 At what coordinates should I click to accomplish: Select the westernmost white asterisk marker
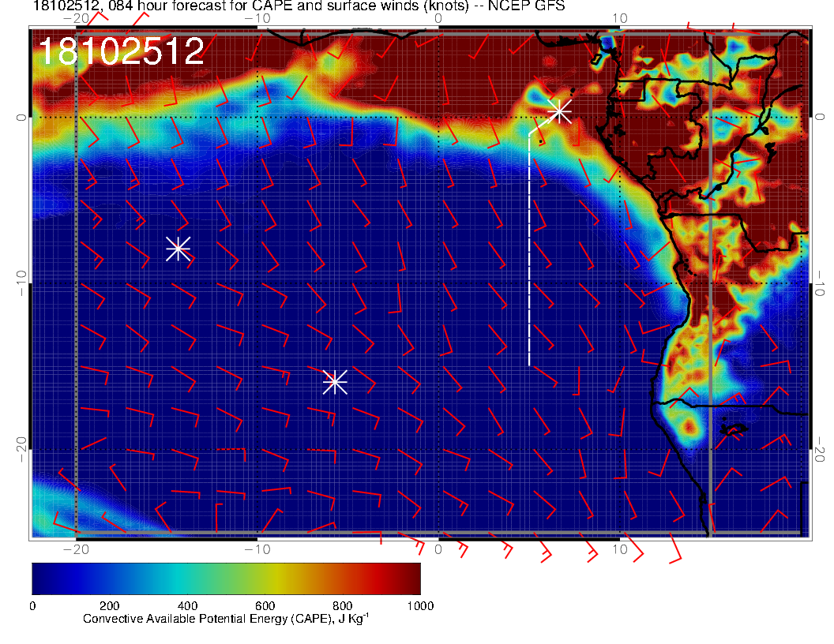tap(178, 249)
